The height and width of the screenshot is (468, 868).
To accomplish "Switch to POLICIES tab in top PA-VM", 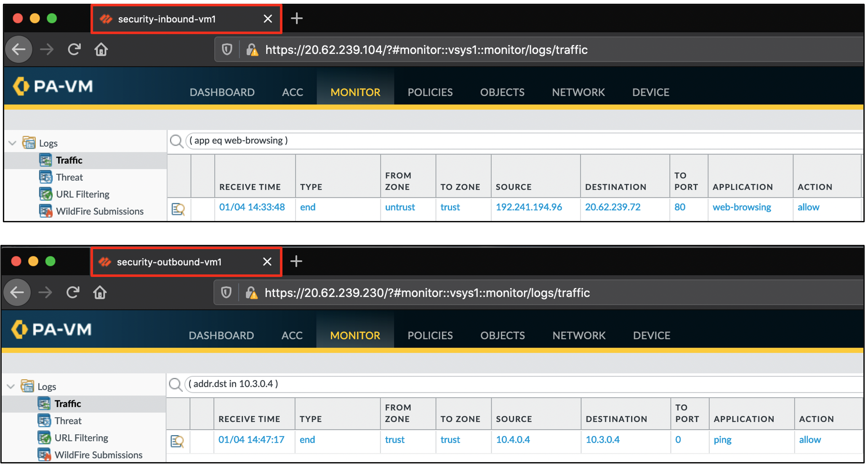I will 430,92.
